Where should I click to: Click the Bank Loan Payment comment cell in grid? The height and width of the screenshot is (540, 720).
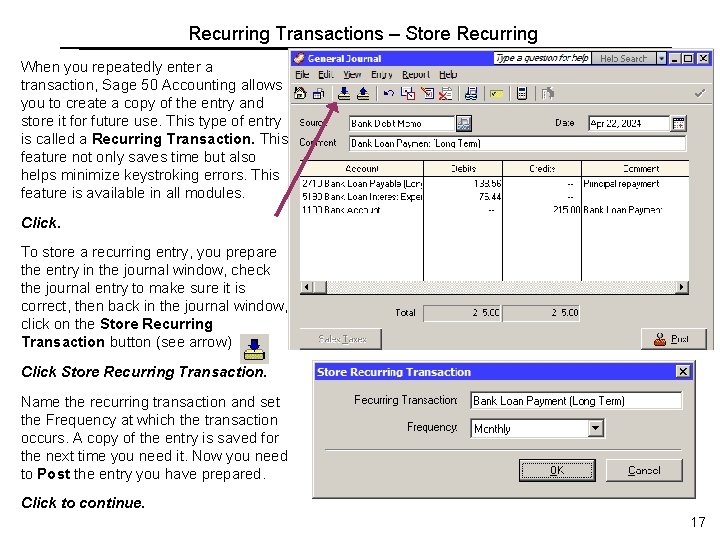(x=635, y=210)
